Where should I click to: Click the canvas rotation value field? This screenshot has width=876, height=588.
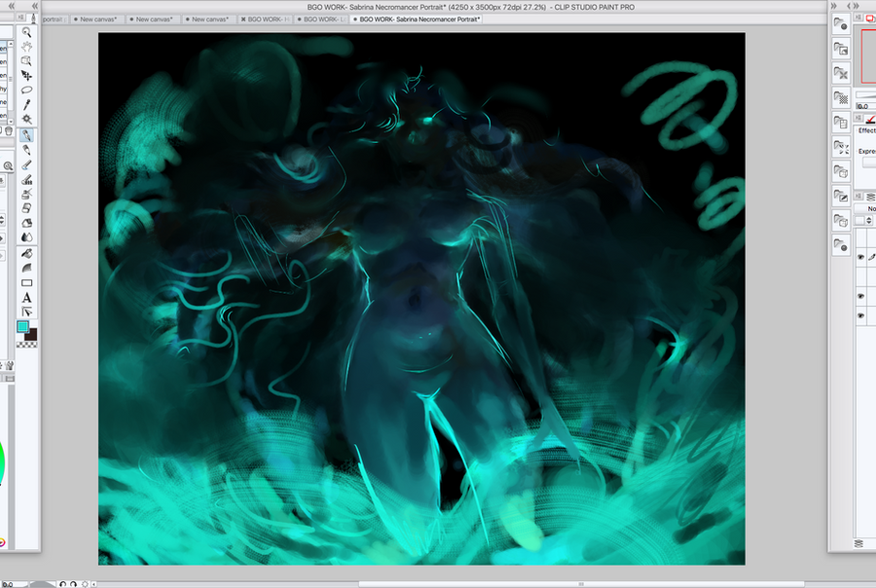pyautogui.click(x=14, y=584)
